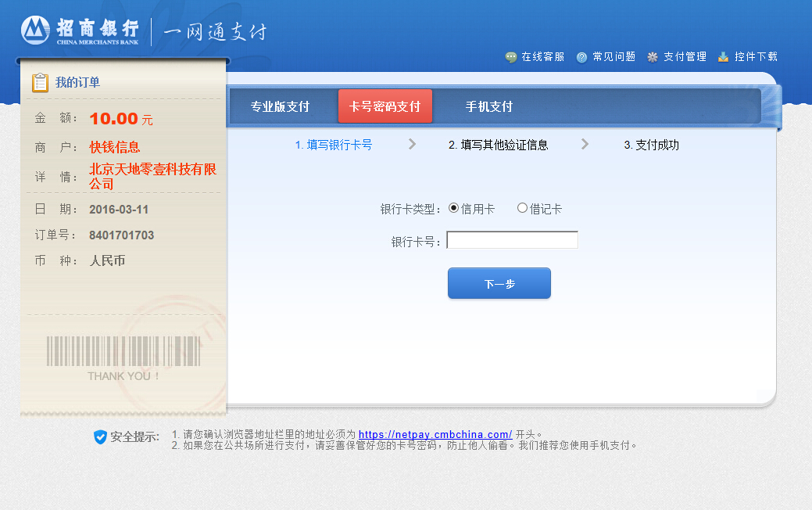Click the date 2016-03-11
The width and height of the screenshot is (812, 510).
(119, 210)
